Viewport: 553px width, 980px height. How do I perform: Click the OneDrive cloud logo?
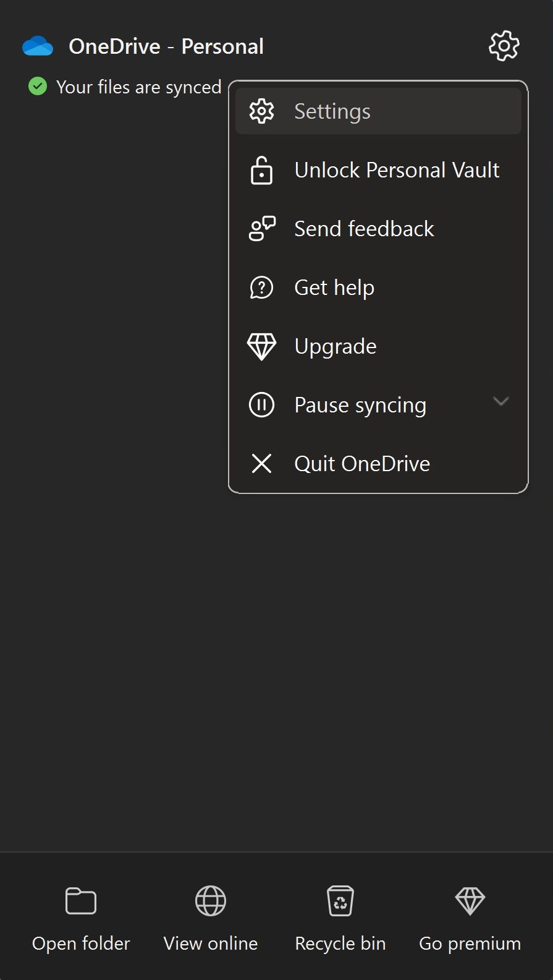tap(38, 46)
